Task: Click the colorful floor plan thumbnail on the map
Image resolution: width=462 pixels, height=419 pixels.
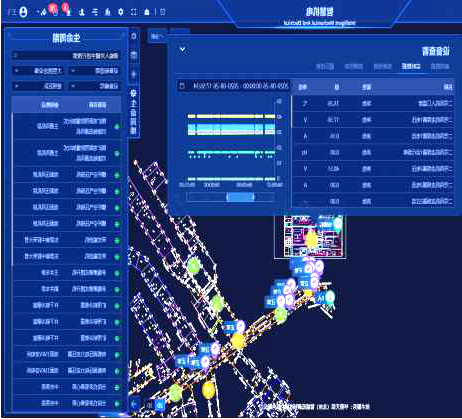Action: click(310, 236)
